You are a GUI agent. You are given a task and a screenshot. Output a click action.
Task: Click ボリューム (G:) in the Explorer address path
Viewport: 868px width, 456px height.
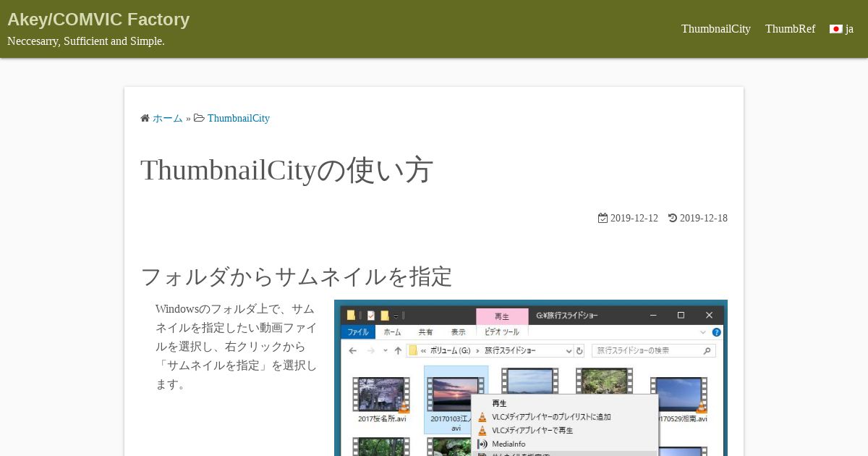pos(451,350)
